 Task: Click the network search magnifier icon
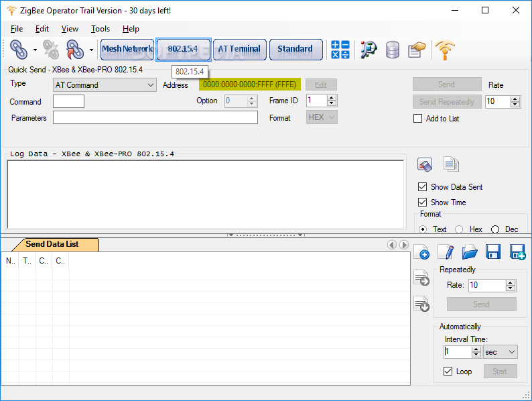(x=369, y=50)
